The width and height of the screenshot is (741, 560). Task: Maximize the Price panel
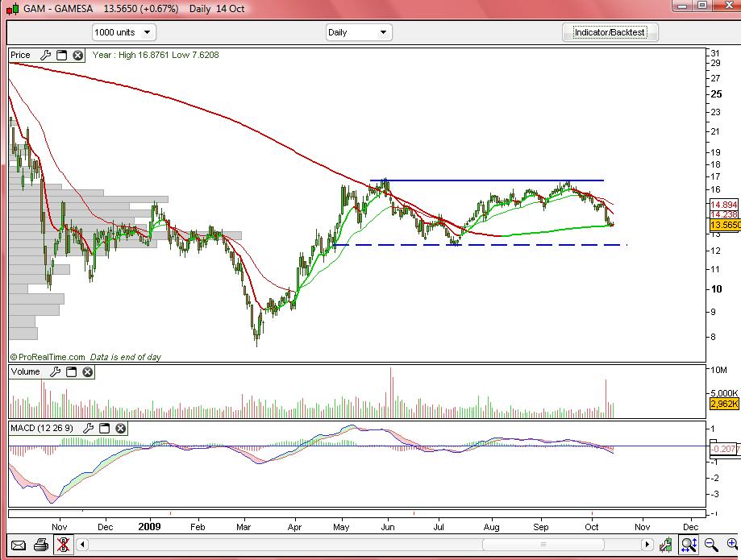[x=62, y=56]
